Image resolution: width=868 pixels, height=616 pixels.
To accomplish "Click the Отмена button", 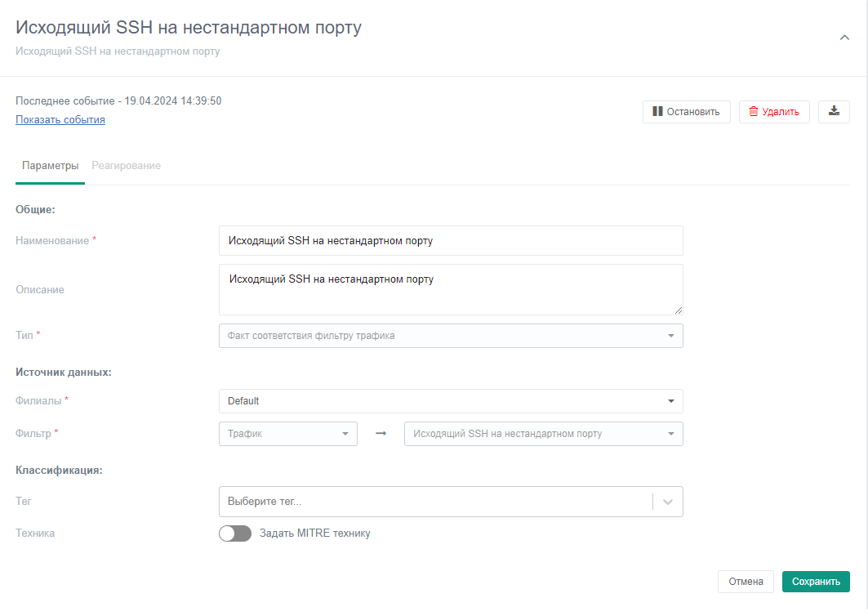I will (746, 582).
